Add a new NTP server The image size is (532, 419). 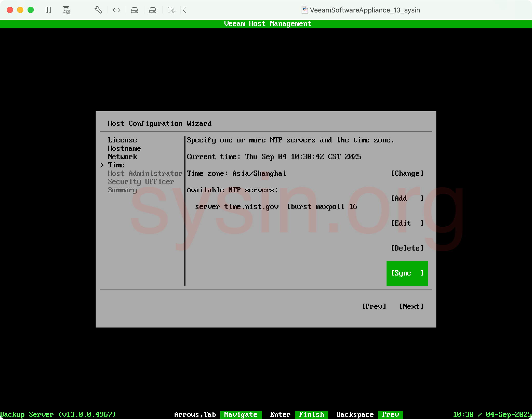pyautogui.click(x=407, y=198)
